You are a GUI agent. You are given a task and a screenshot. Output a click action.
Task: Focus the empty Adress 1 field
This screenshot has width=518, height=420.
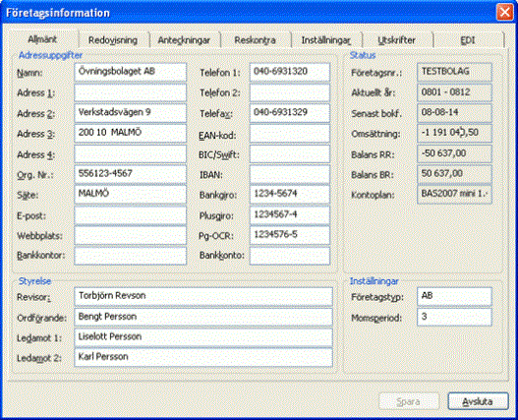click(130, 92)
